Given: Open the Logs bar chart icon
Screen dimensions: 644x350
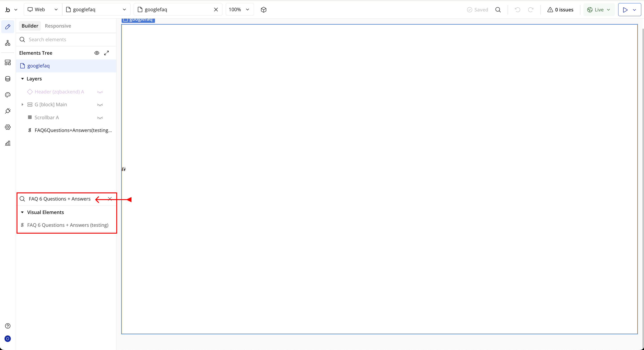Looking at the screenshot, I should [8, 143].
